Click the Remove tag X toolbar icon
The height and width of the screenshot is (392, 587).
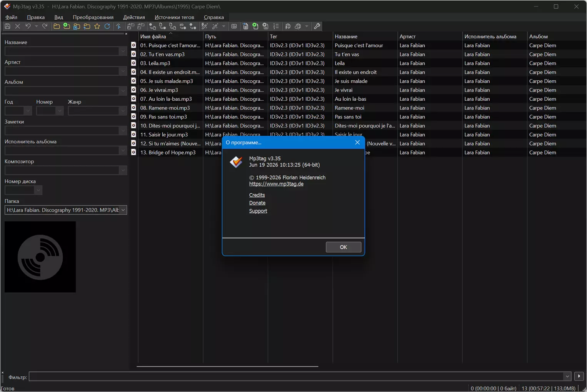[18, 26]
